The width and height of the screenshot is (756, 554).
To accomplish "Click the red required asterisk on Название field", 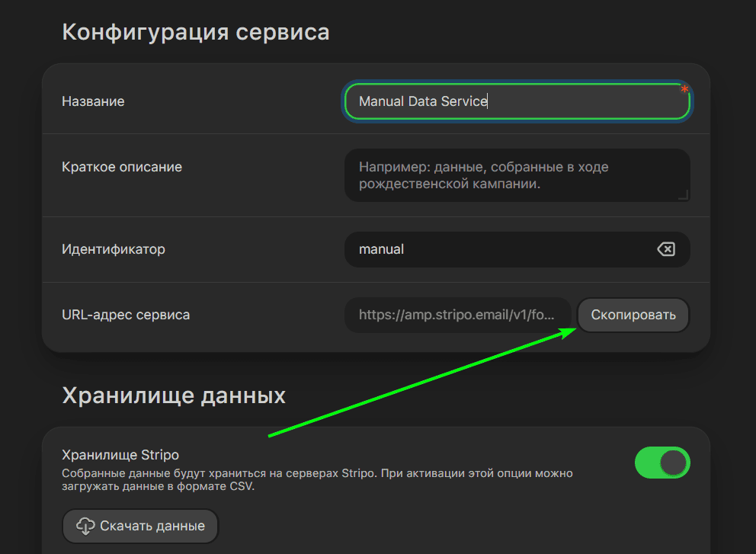I will pyautogui.click(x=684, y=89).
